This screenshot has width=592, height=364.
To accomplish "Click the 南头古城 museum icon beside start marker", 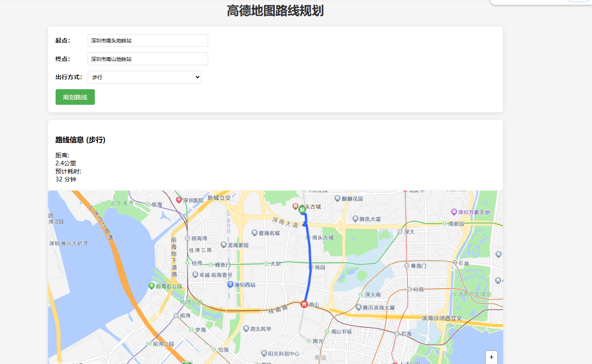I will point(295,206).
